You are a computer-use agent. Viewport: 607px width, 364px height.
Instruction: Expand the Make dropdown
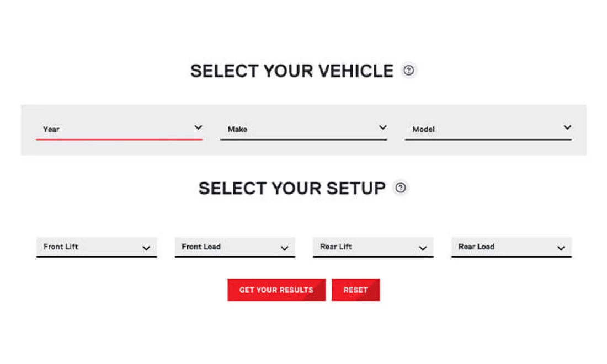click(x=295, y=129)
